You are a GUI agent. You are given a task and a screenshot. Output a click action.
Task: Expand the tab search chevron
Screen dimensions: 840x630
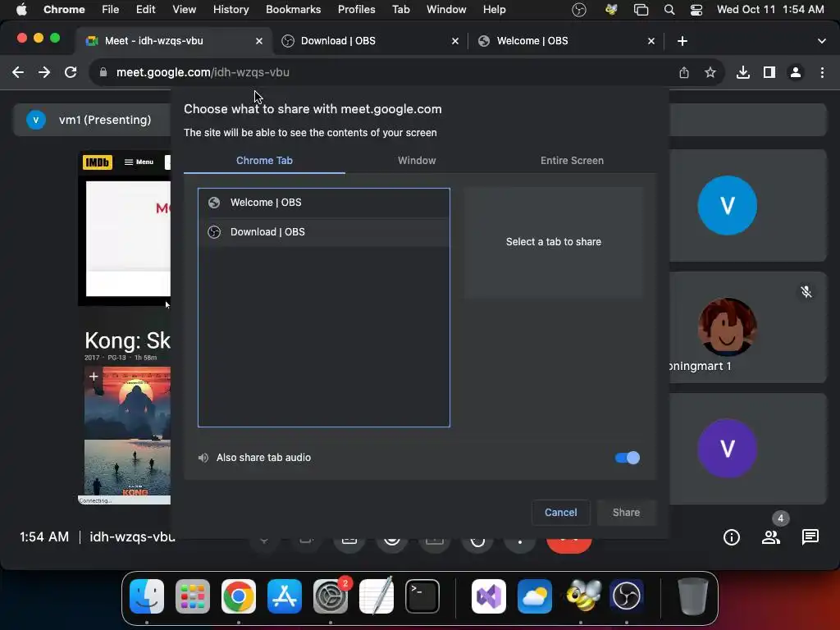click(x=822, y=41)
